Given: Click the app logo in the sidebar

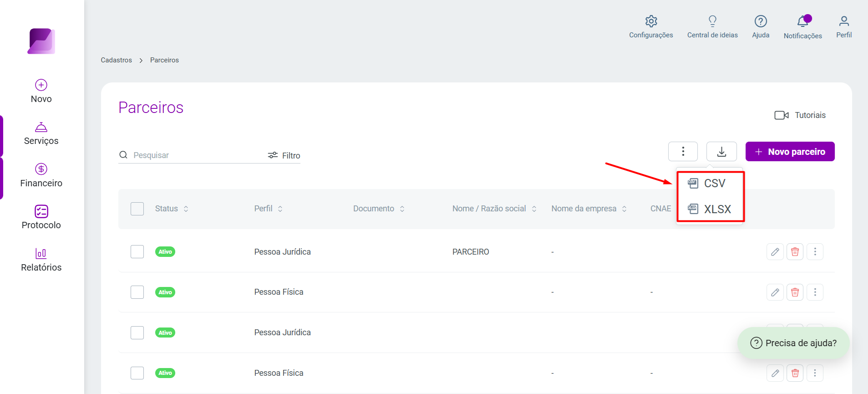Looking at the screenshot, I should click(41, 41).
